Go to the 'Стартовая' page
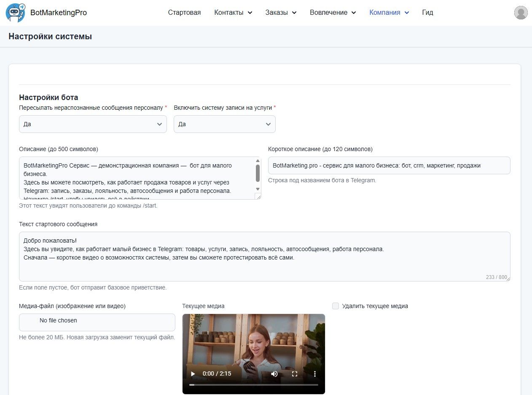 184,13
